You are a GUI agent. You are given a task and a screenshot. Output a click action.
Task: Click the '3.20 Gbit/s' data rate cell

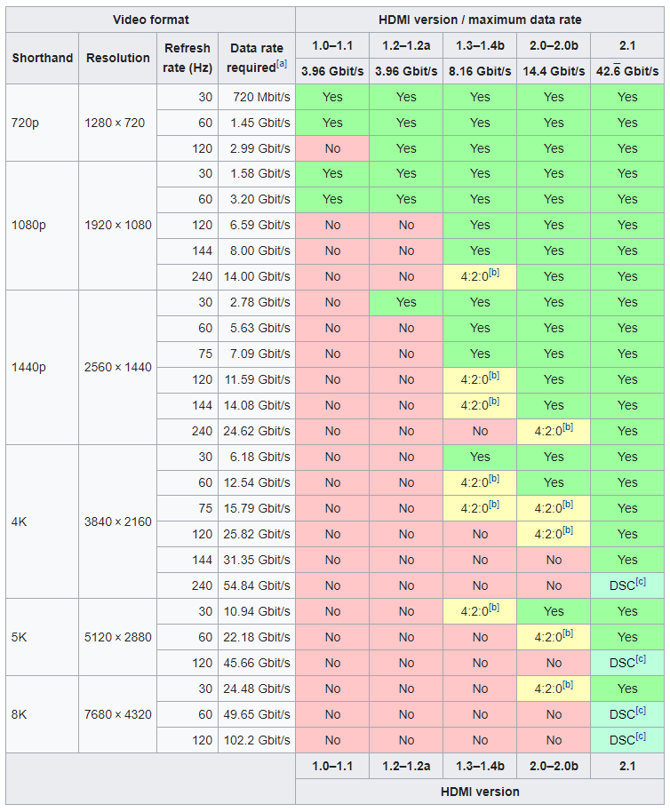(x=257, y=199)
